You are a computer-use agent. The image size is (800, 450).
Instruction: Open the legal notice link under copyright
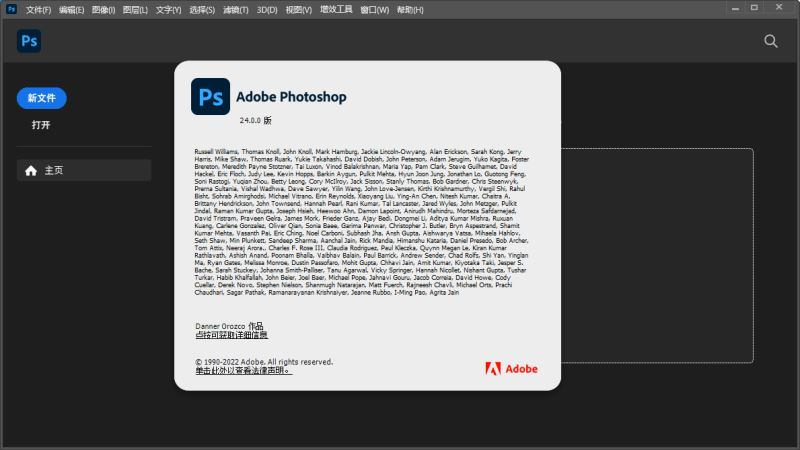click(243, 370)
